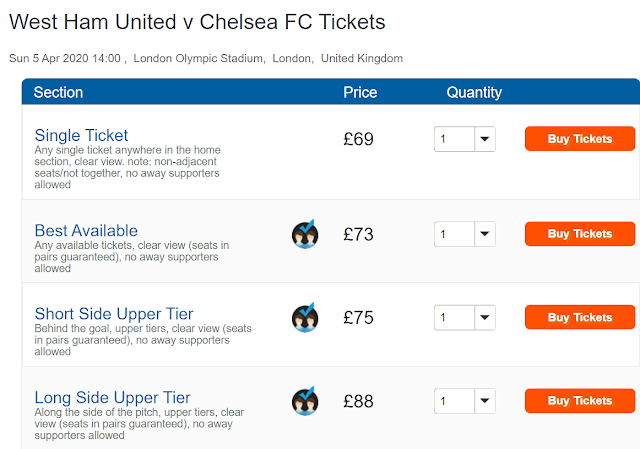Open the Single Ticket section link
This screenshot has height=449, width=640.
(81, 135)
